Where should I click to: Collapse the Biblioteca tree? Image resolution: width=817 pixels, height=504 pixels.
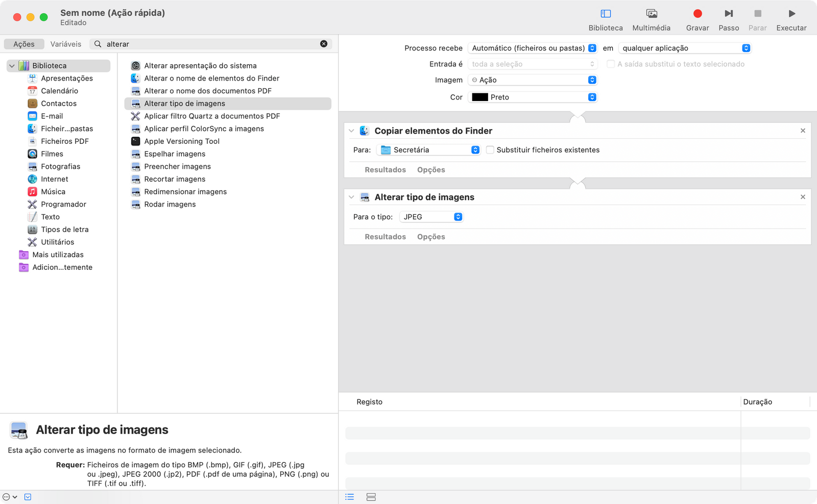point(12,66)
